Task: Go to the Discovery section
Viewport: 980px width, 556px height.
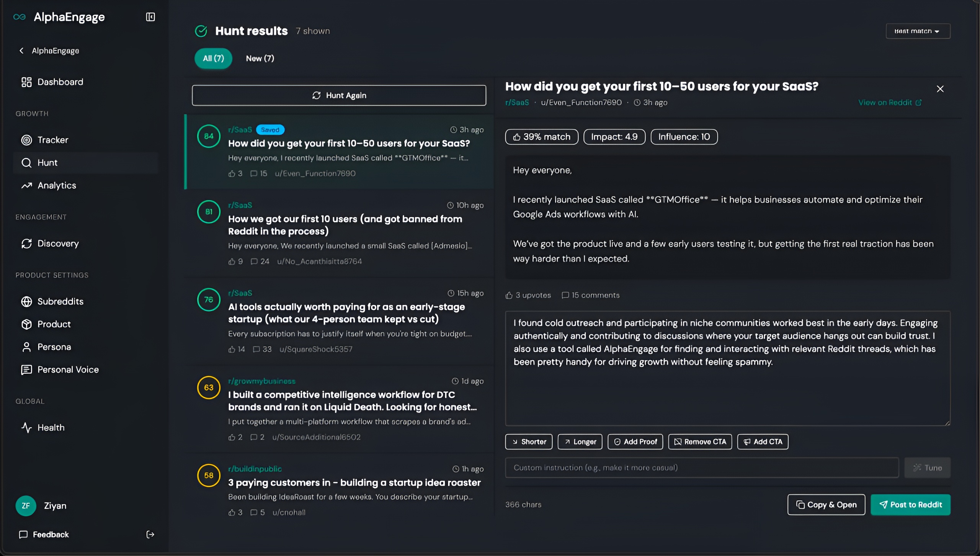Action: coord(58,244)
